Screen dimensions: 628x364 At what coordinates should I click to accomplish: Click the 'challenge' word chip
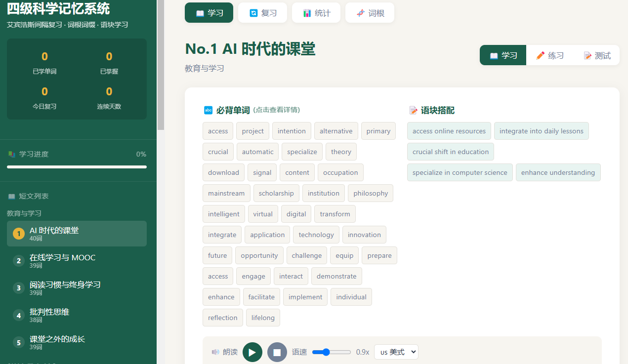pyautogui.click(x=307, y=255)
